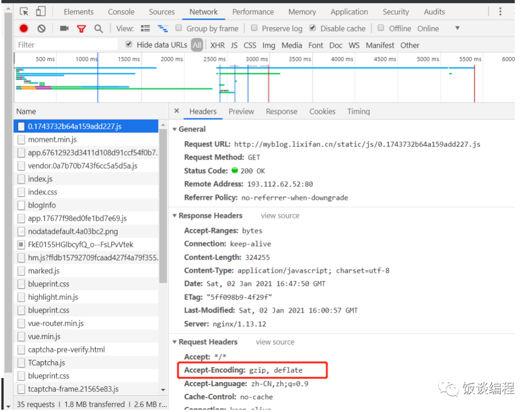
Task: Clear the network log
Action: (41, 29)
